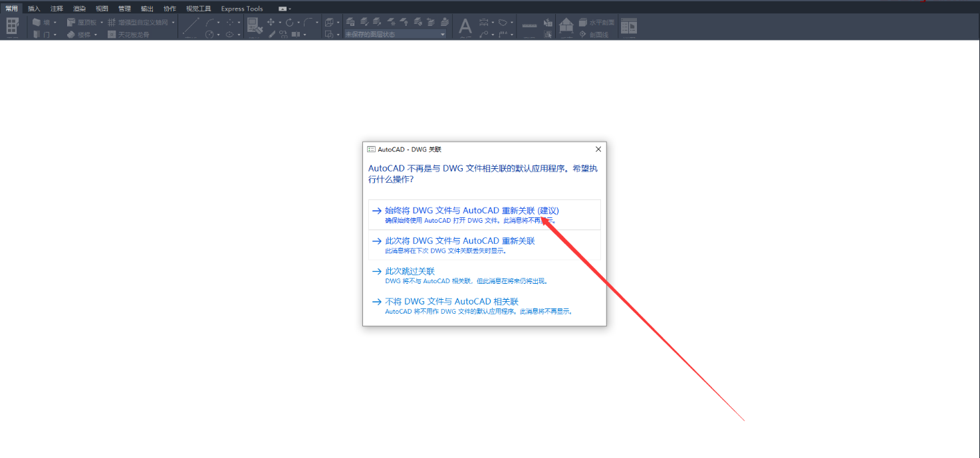Screen dimensions: 980x458
Task: Click the 3D box view icon
Action: pyautogui.click(x=329, y=23)
